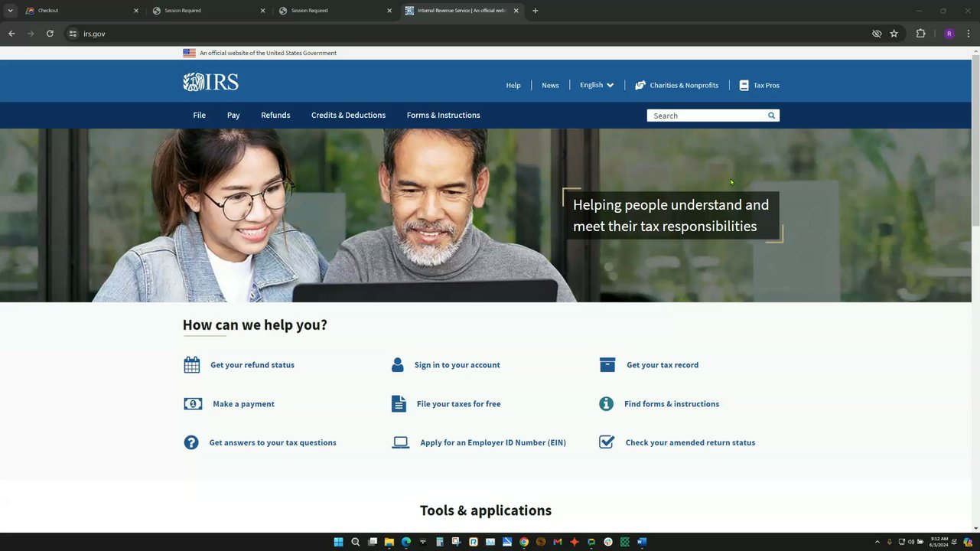Open the Chrome three-dot menu
Image resolution: width=980 pixels, height=551 pixels.
tap(969, 34)
